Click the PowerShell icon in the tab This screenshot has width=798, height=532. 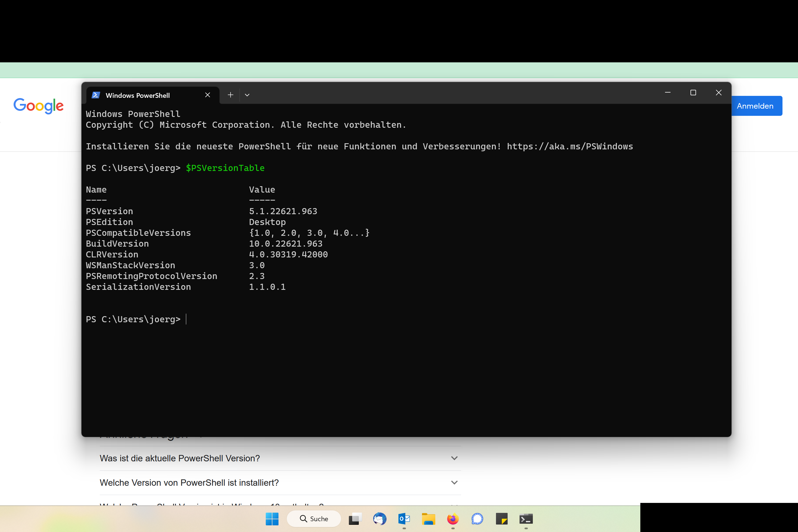click(x=96, y=95)
